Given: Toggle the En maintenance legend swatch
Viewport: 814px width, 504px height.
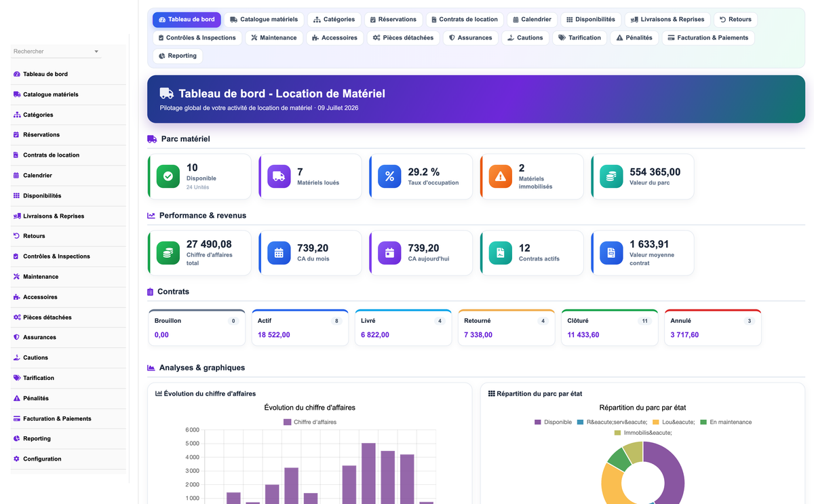Looking at the screenshot, I should [703, 422].
